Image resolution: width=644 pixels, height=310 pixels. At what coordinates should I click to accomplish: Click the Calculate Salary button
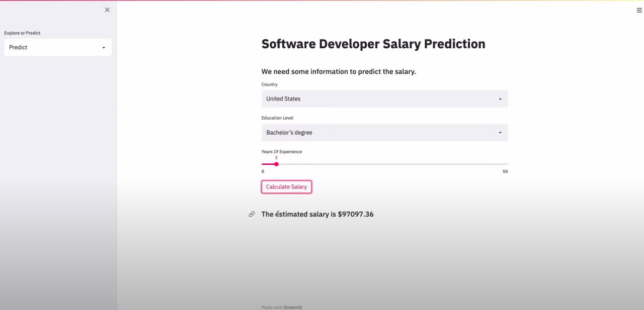point(286,187)
